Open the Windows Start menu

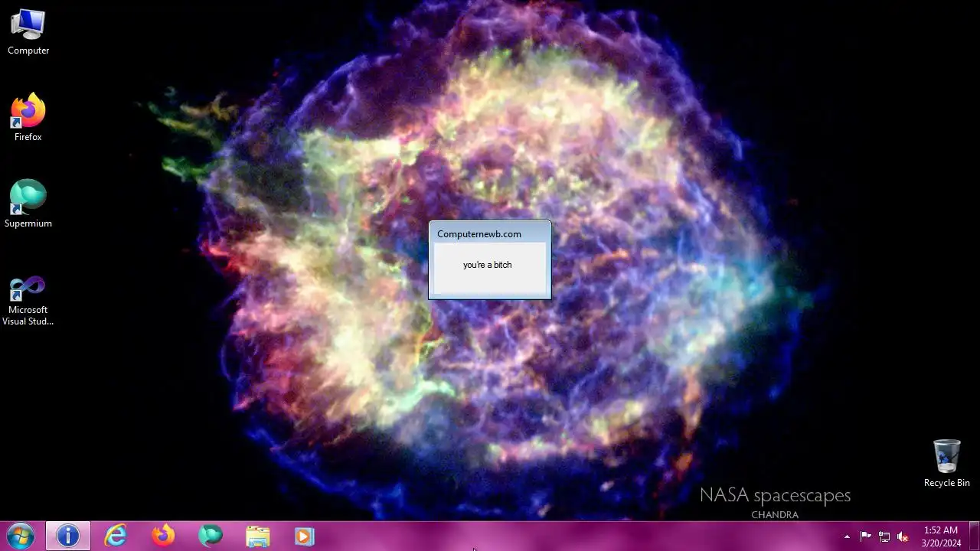pos(20,536)
